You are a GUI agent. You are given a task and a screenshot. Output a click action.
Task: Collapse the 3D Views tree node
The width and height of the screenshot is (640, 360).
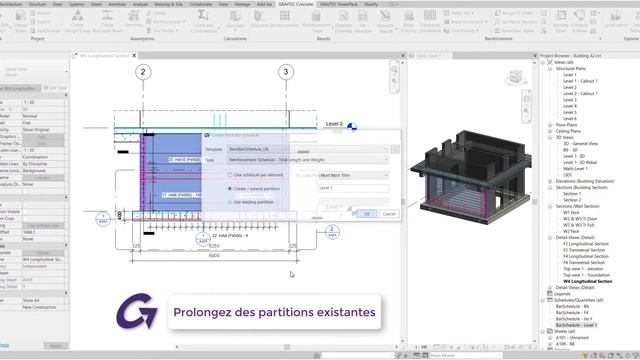coord(550,138)
